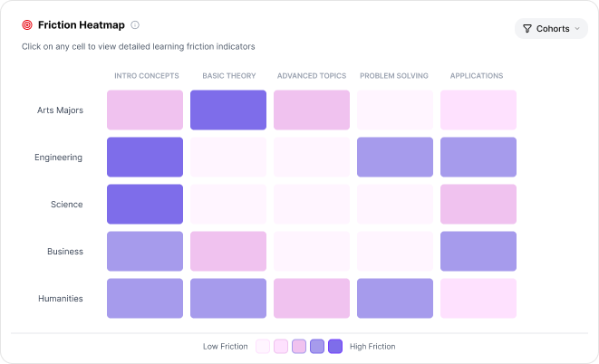Screen dimensions: 599x364
Task: Click the info icon beside Friction Heatmap
Action: pos(135,25)
